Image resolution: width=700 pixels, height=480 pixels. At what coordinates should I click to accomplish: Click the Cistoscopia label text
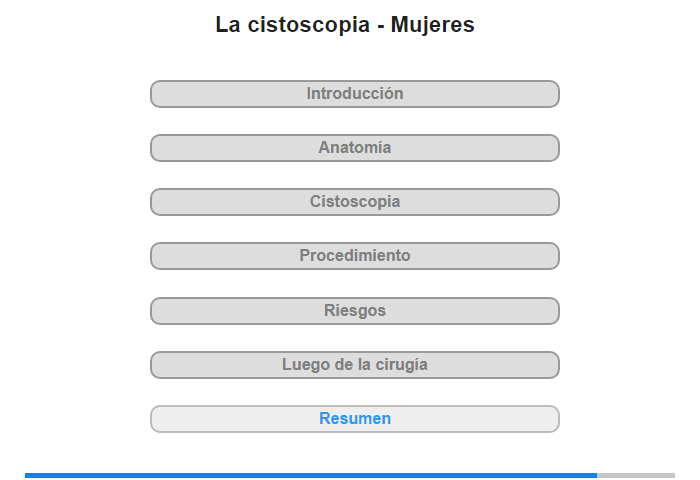pos(354,202)
